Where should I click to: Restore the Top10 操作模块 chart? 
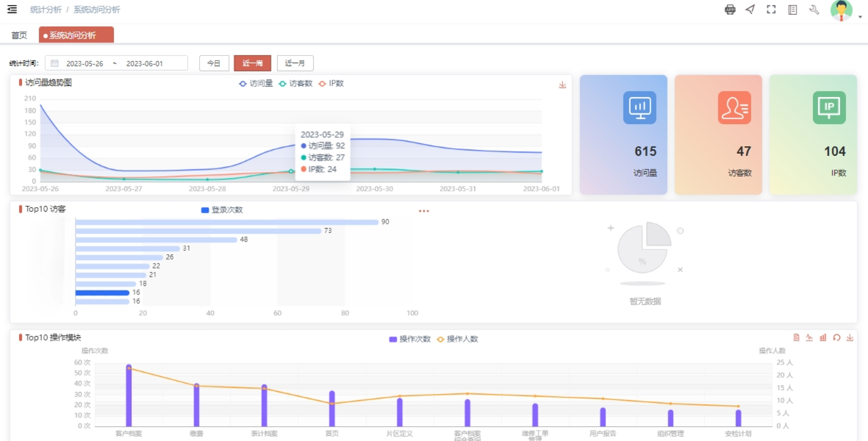click(x=837, y=337)
